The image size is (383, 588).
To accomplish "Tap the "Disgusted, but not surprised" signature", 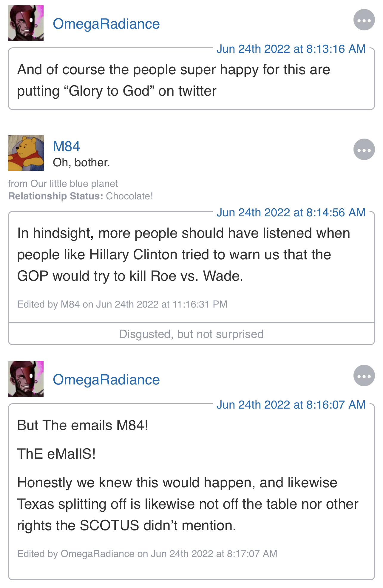I will coord(191,334).
